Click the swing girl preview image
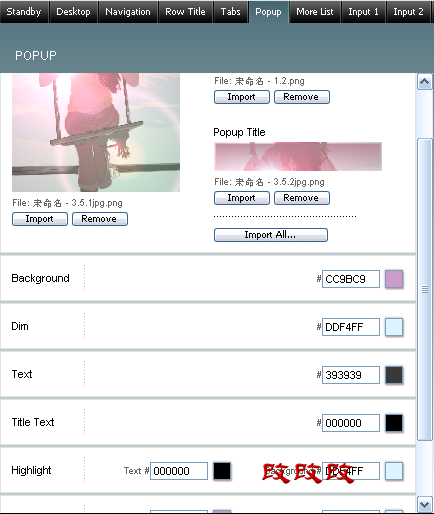Image resolution: width=434 pixels, height=514 pixels. (96, 132)
